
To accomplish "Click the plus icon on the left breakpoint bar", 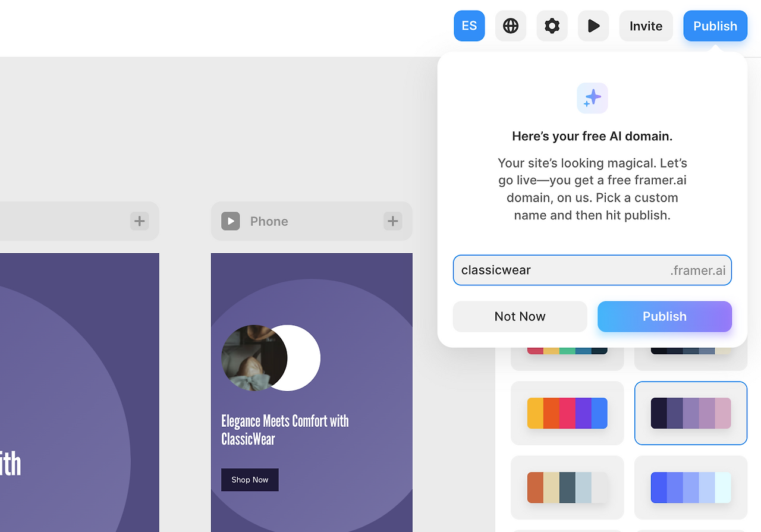I will (140, 221).
